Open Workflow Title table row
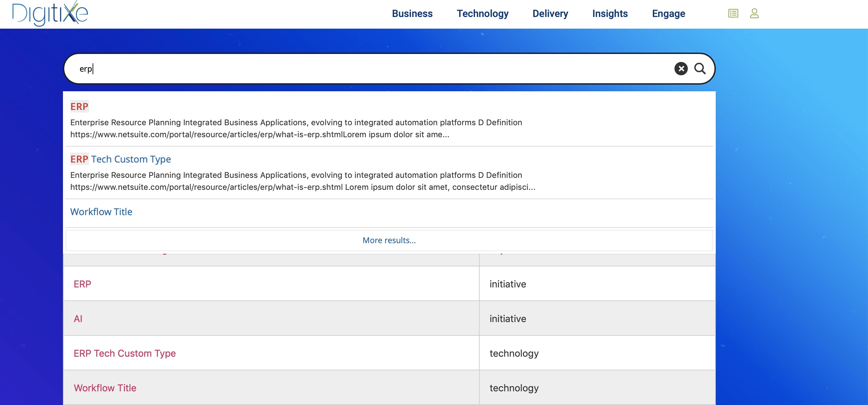Viewport: 868px width, 405px height. (105, 388)
